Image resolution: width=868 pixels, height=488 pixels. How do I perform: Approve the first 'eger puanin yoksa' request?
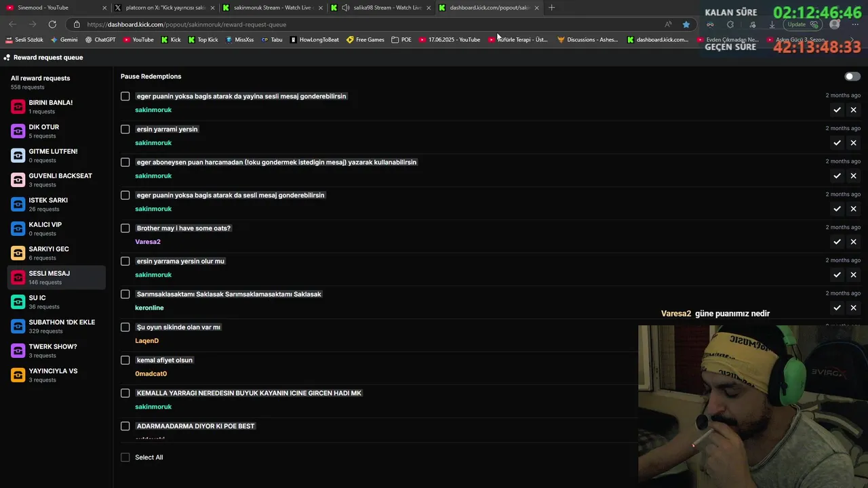click(x=837, y=110)
